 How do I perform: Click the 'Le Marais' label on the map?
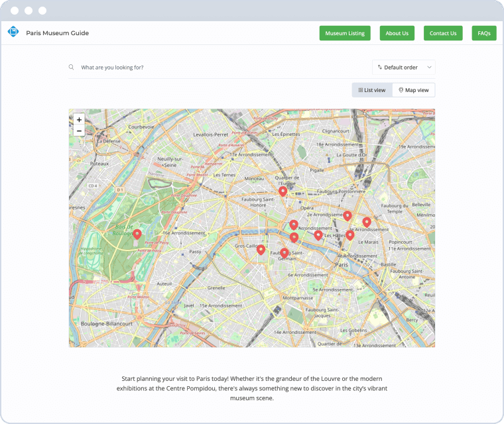click(x=368, y=242)
